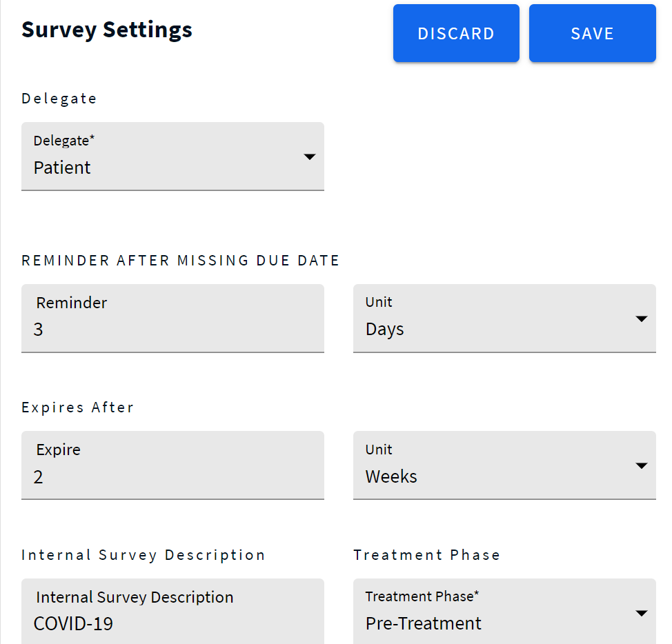Image resolution: width=672 pixels, height=644 pixels.
Task: Click the Expire input showing 2
Action: (172, 476)
